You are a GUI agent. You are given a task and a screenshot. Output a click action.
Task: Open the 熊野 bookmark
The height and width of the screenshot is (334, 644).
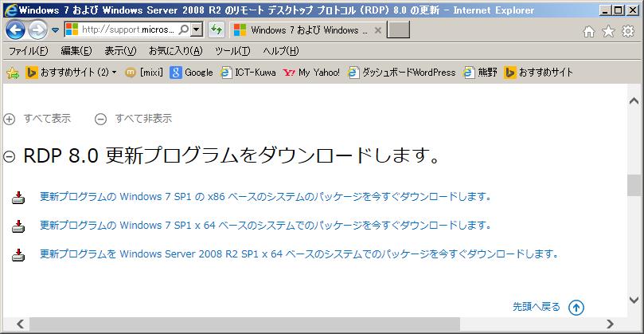click(480, 73)
